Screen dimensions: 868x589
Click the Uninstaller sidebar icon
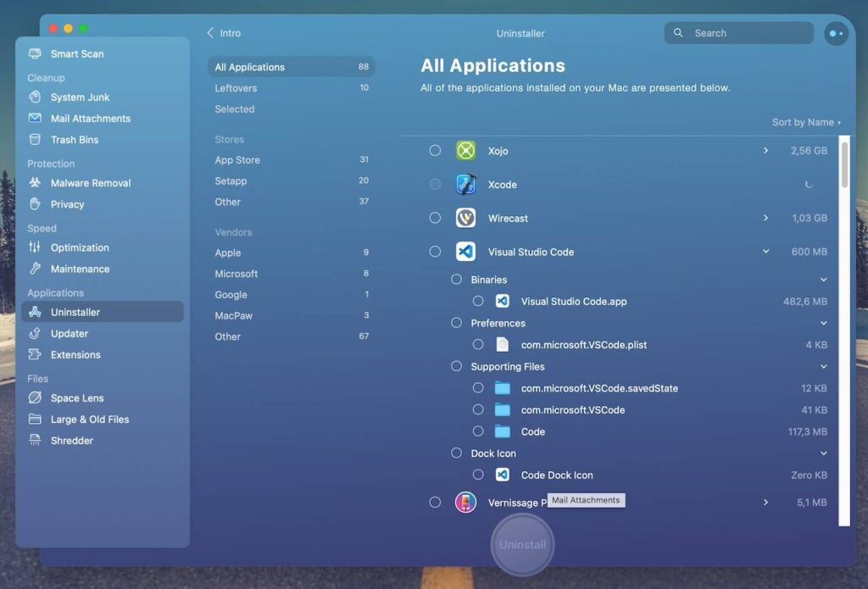tap(35, 312)
